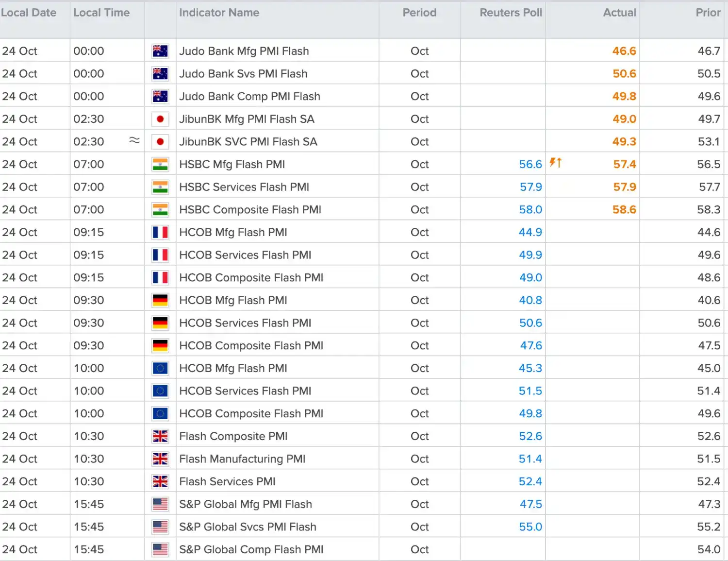728x561 pixels.
Task: Select the EU flag in the 10:00 HCOB Mfg row
Action: (160, 368)
